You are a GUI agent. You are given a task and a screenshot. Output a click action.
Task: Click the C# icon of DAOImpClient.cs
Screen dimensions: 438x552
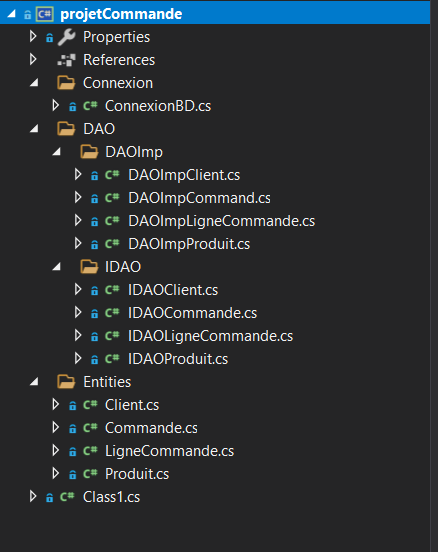[x=112, y=175]
